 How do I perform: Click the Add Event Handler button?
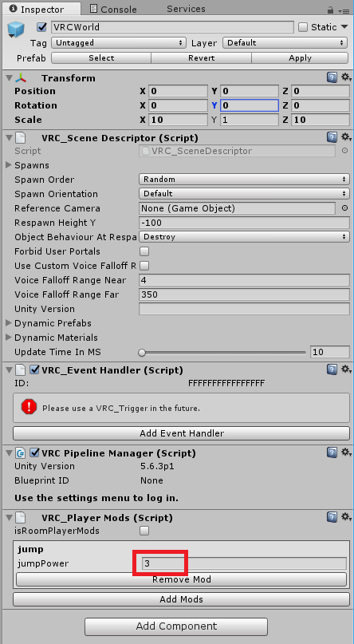pyautogui.click(x=181, y=433)
